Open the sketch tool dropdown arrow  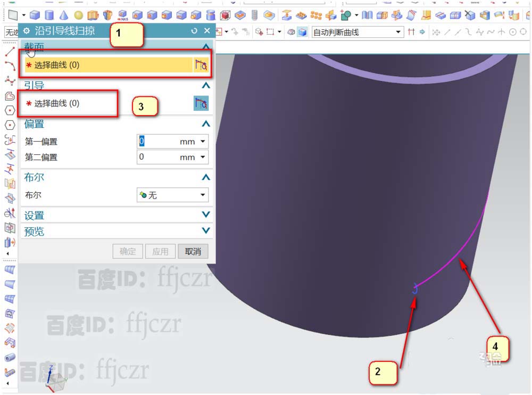click(x=24, y=15)
